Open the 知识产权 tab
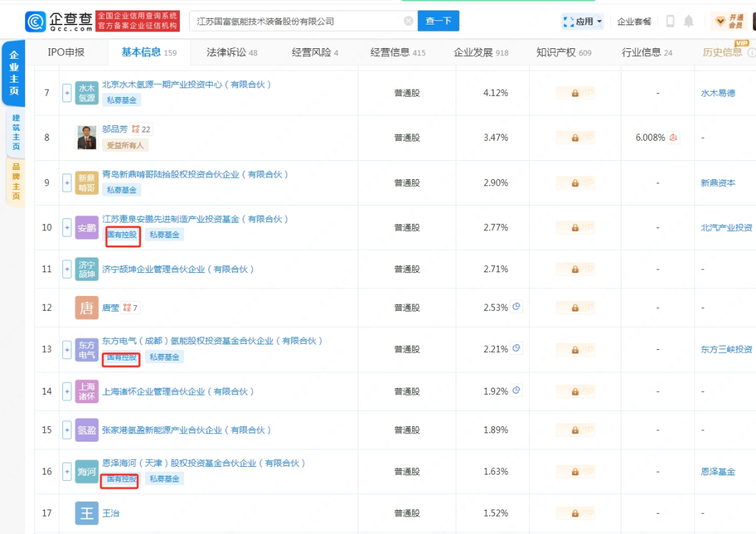Viewport: 756px width, 534px height. click(x=563, y=52)
